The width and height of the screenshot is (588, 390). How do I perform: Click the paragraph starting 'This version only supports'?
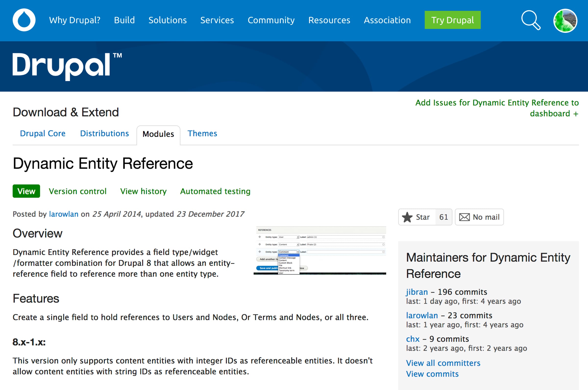point(193,366)
